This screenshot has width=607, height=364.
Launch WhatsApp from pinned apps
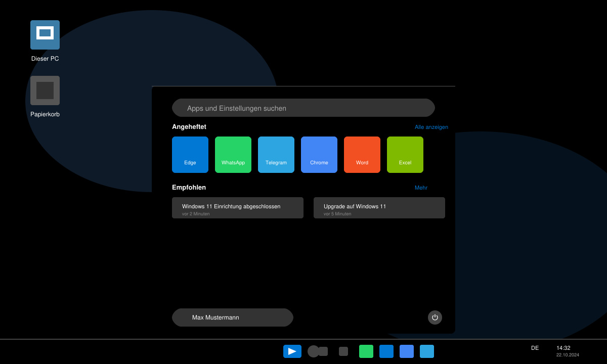click(233, 155)
